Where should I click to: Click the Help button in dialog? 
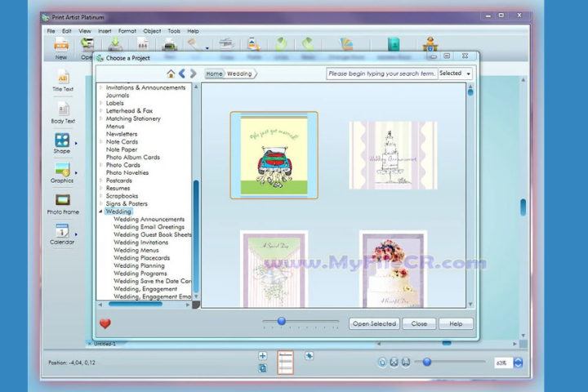(x=456, y=323)
